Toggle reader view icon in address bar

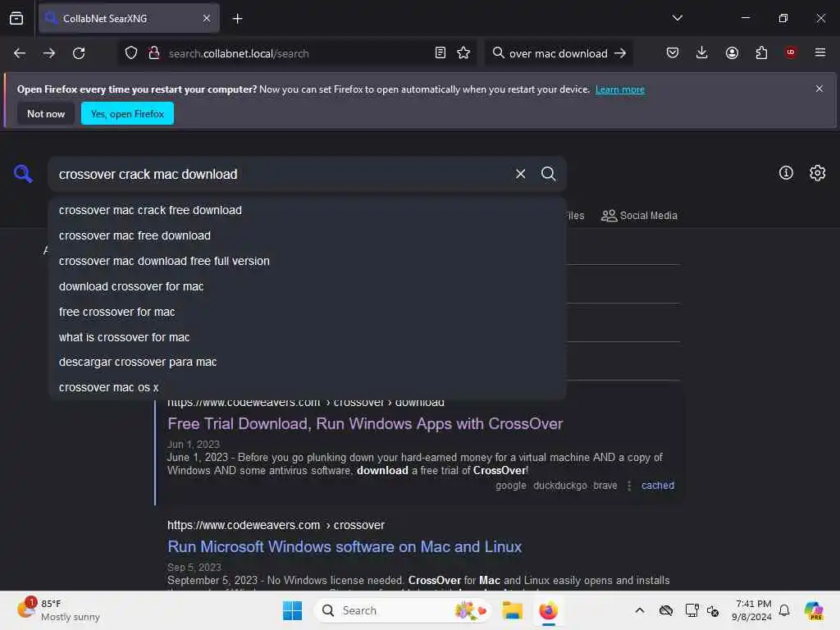pos(441,53)
